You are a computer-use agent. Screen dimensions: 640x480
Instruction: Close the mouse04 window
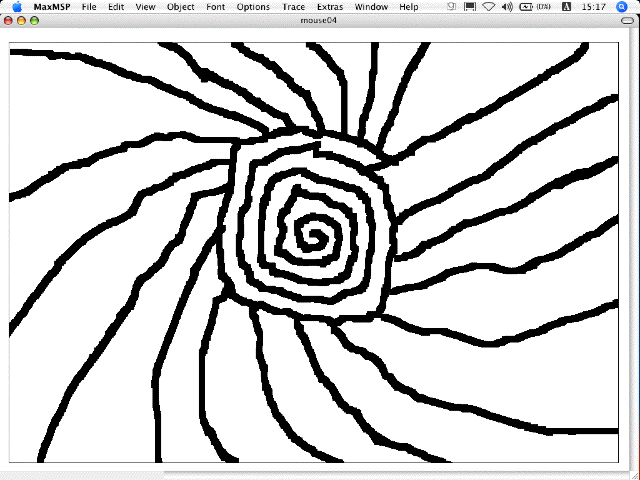[8, 20]
